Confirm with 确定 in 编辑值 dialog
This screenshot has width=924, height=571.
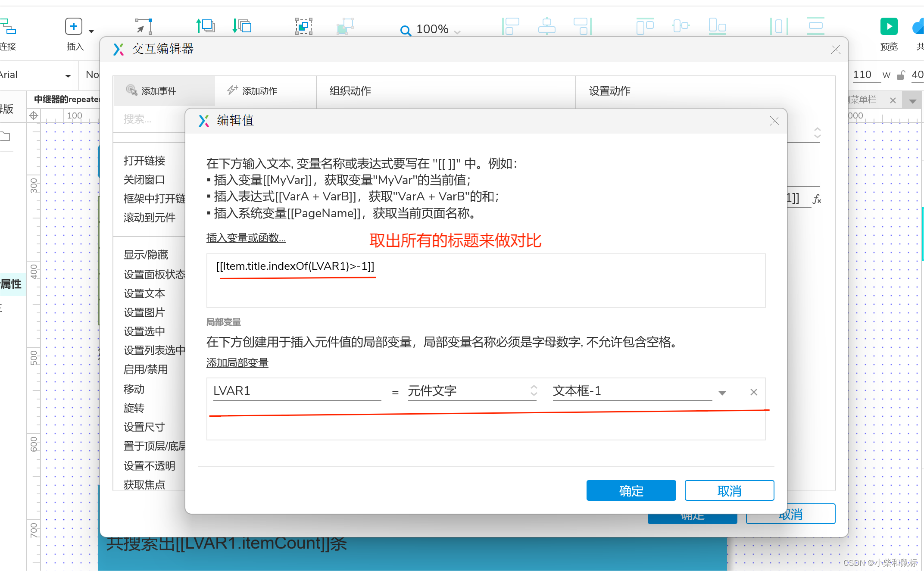pyautogui.click(x=631, y=490)
